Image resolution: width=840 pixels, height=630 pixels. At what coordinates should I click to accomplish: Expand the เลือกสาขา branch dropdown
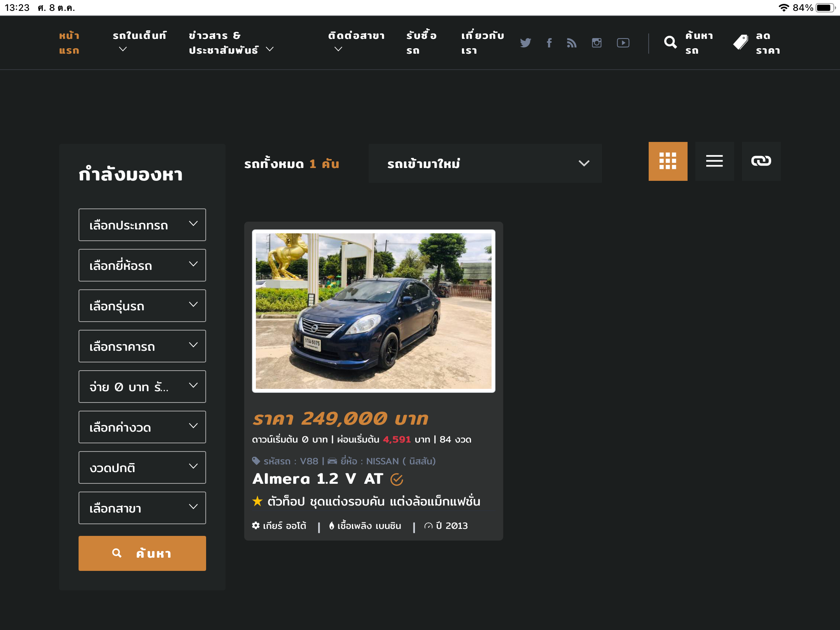pos(142,508)
